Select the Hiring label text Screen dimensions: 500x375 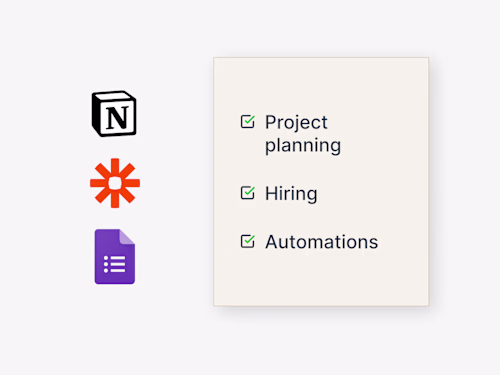tap(291, 194)
